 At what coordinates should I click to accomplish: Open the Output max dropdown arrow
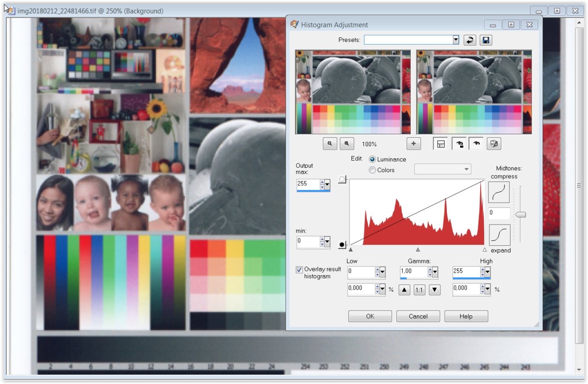pyautogui.click(x=327, y=185)
